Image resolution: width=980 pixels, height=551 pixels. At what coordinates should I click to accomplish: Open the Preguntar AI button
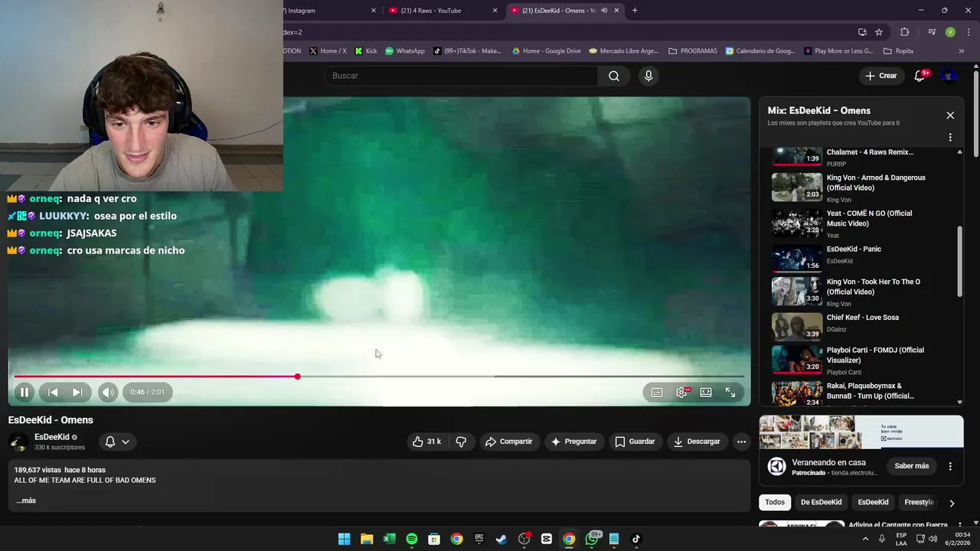pos(573,442)
